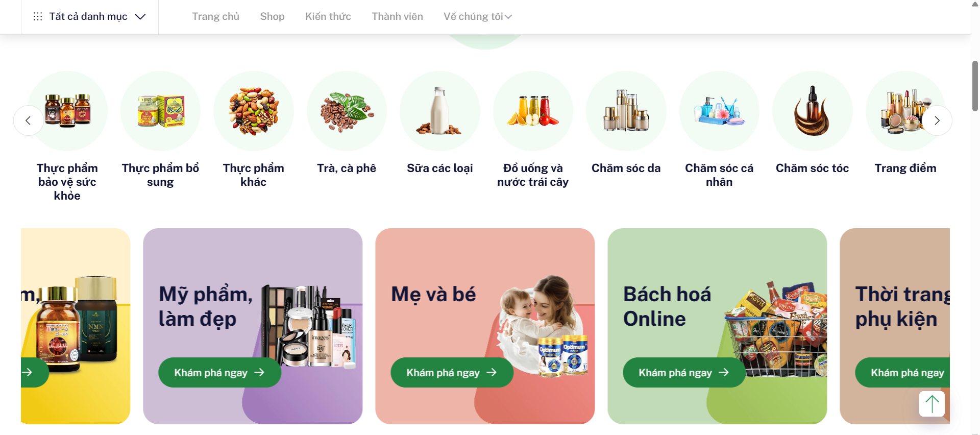
Task: Open the Chăm sóc tóc hair serum icon
Action: tap(812, 111)
